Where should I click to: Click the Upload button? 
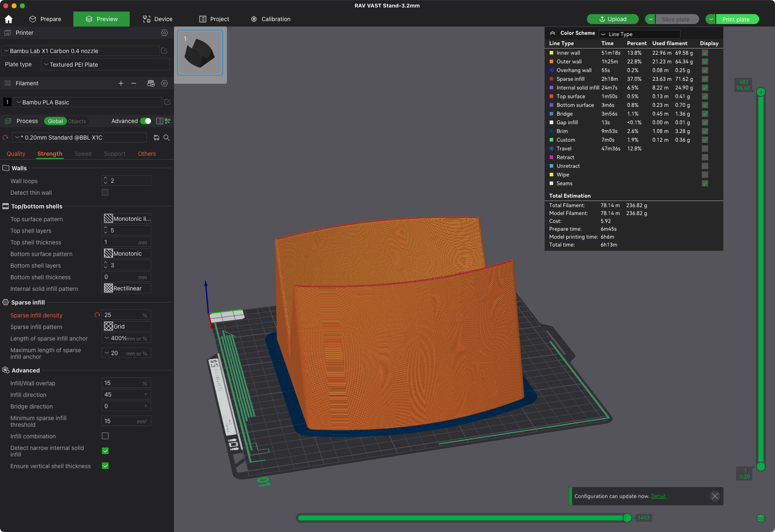[x=613, y=19]
